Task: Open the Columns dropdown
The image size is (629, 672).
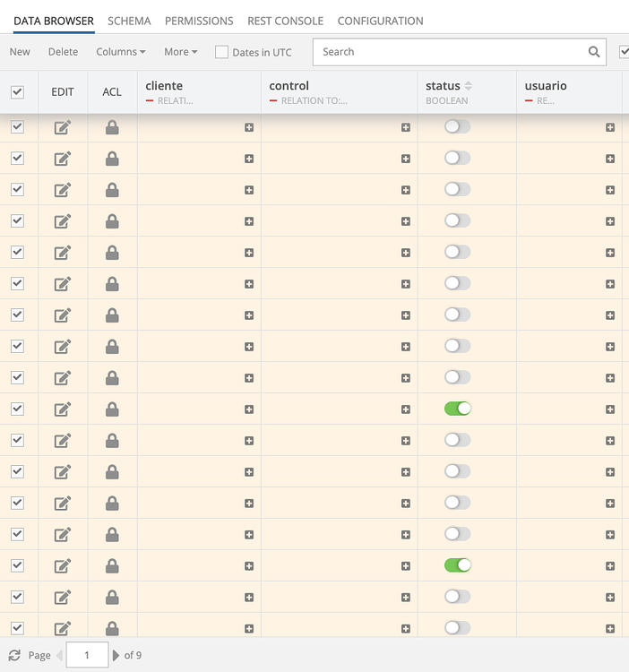Action: point(120,52)
